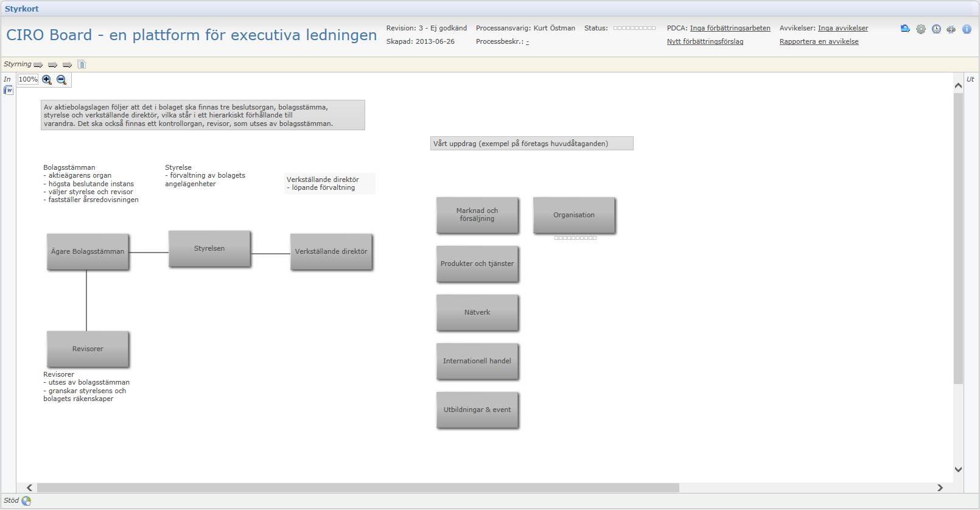Open the blue information icon
This screenshot has width=980, height=510.
pos(967,29)
